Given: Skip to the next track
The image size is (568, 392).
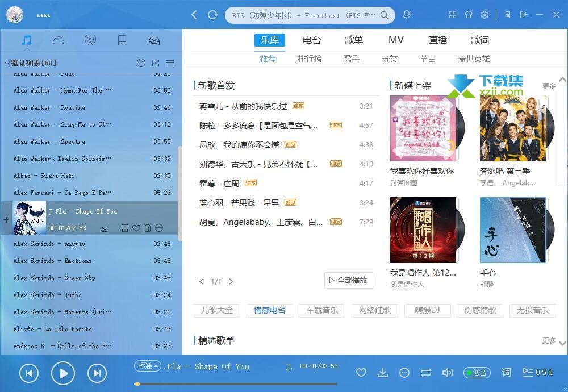Looking at the screenshot, I should (x=97, y=373).
